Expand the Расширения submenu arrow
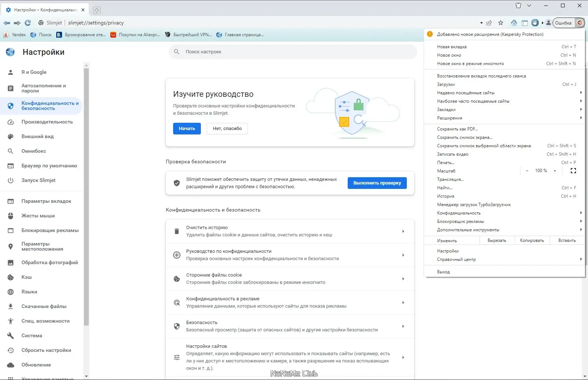Screen dimensions: 588x380 point(581,118)
